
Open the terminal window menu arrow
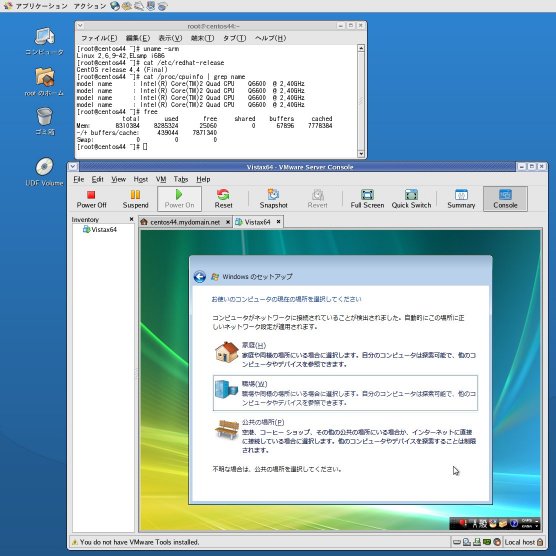(80, 26)
